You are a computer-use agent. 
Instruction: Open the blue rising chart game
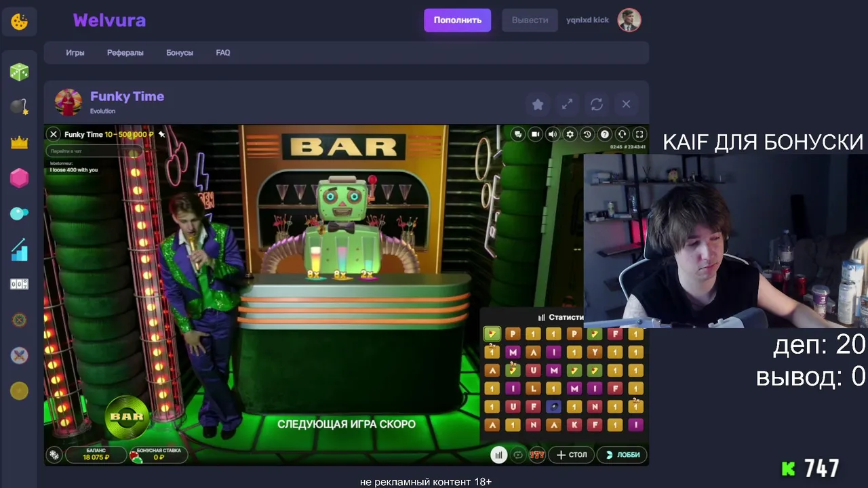pos(19,249)
